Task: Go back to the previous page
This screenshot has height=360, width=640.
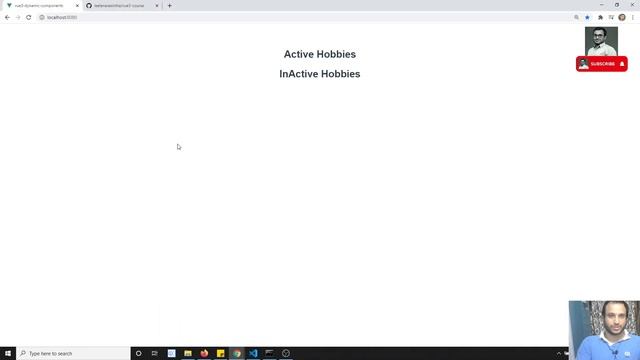Action: coord(7,18)
